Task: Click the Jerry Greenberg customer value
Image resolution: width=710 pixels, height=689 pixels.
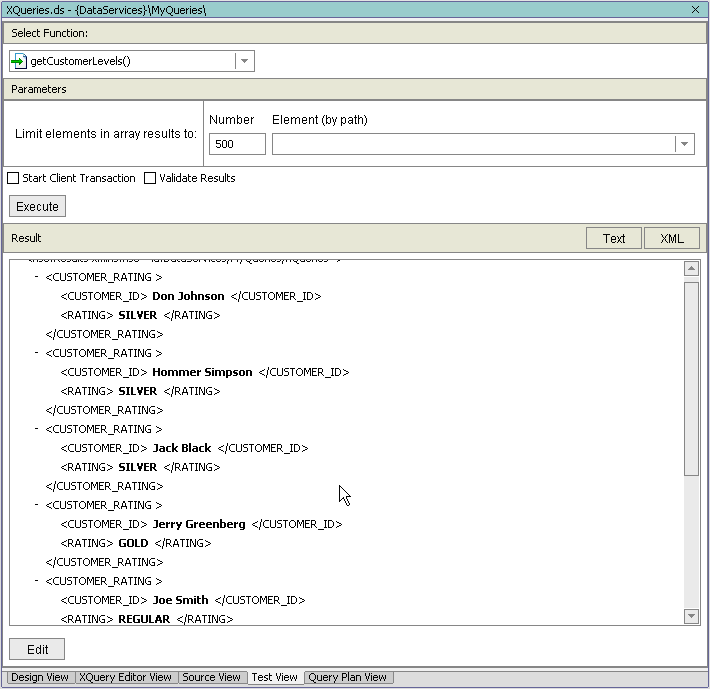Action: [x=199, y=524]
